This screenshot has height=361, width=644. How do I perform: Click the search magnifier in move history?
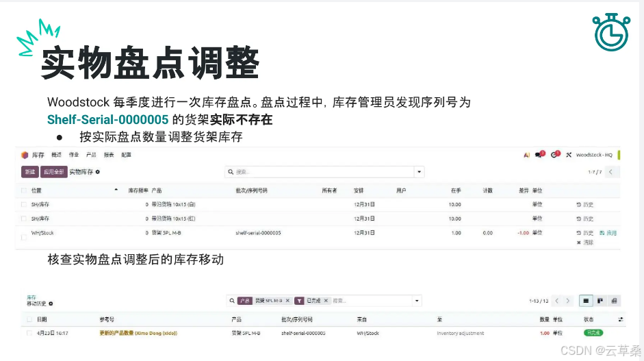click(x=232, y=301)
